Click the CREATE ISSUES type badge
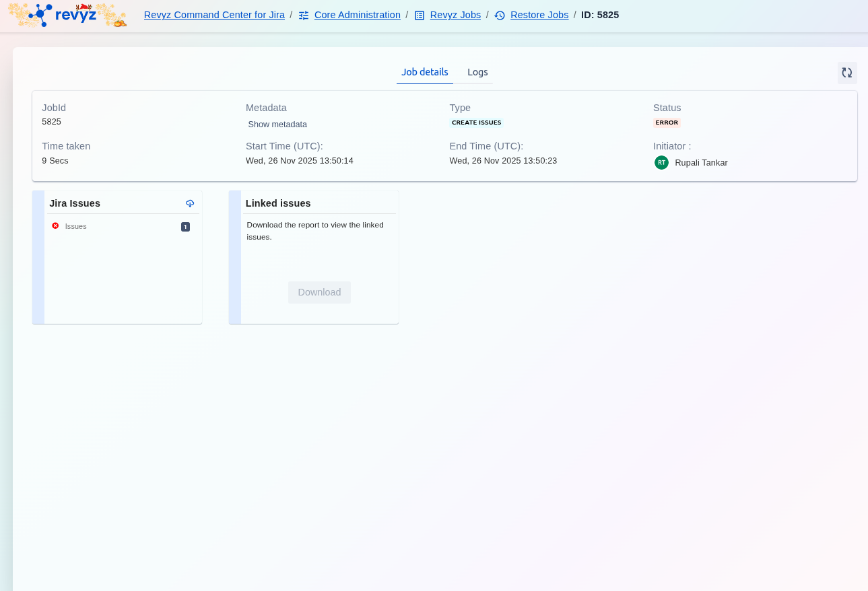Viewport: 868px width, 591px height. pyautogui.click(x=476, y=123)
